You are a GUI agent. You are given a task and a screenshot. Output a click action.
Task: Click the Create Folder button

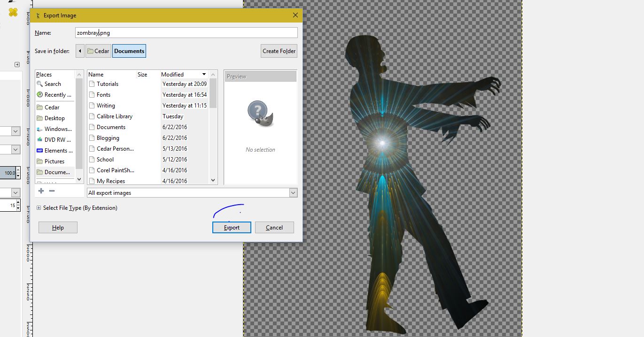click(x=279, y=51)
